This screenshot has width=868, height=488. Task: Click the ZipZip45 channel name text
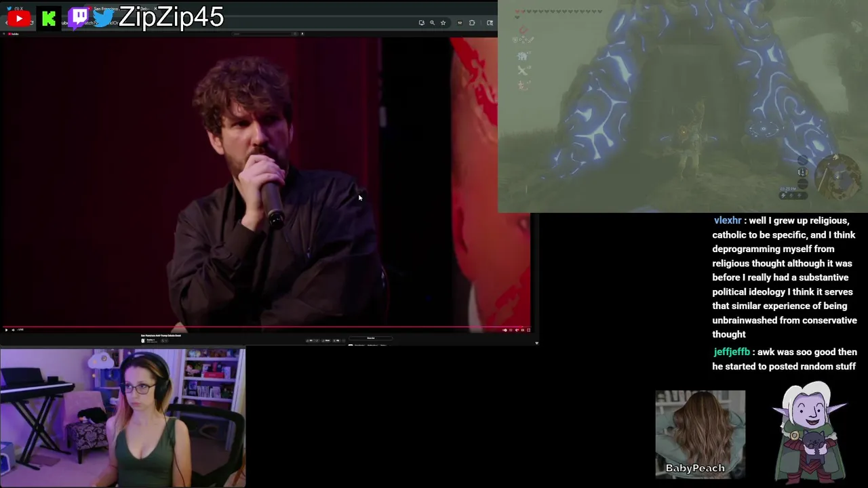[171, 17]
